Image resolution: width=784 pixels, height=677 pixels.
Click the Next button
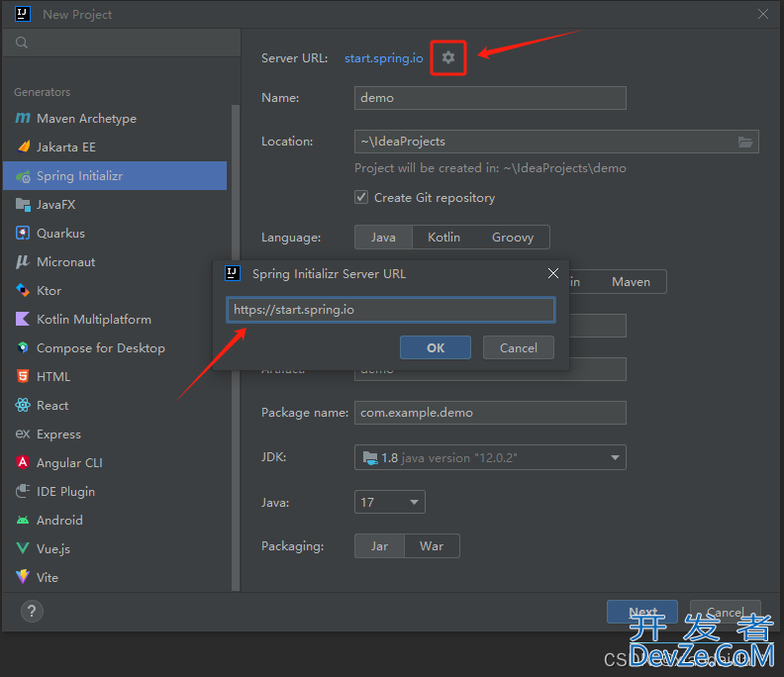(x=642, y=612)
